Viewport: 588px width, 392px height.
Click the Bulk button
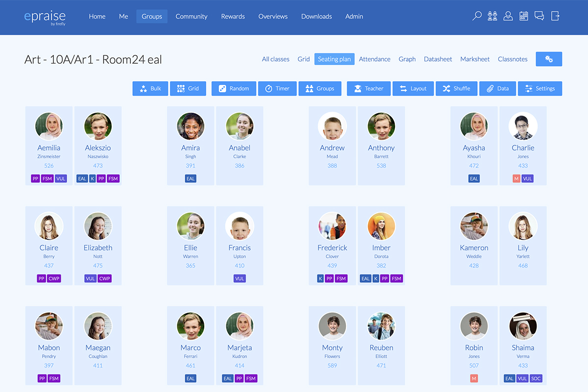click(x=150, y=89)
